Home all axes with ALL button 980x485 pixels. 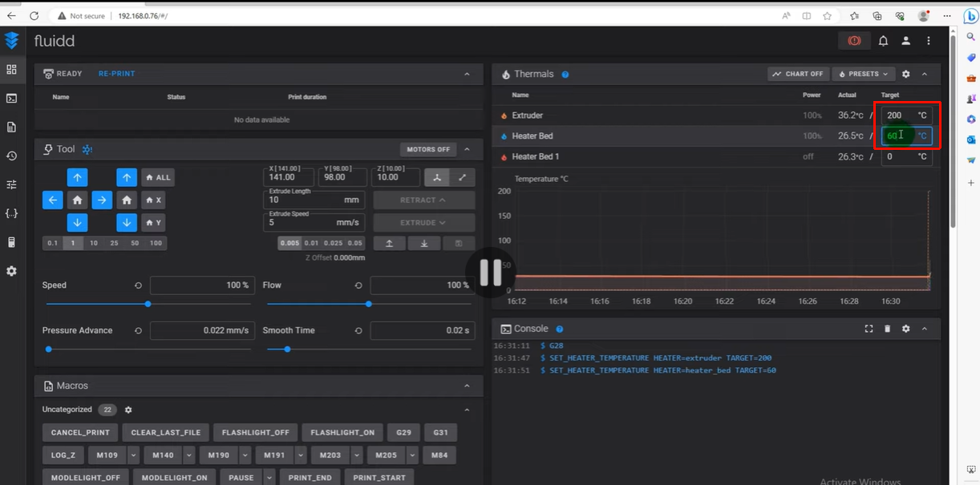point(158,177)
